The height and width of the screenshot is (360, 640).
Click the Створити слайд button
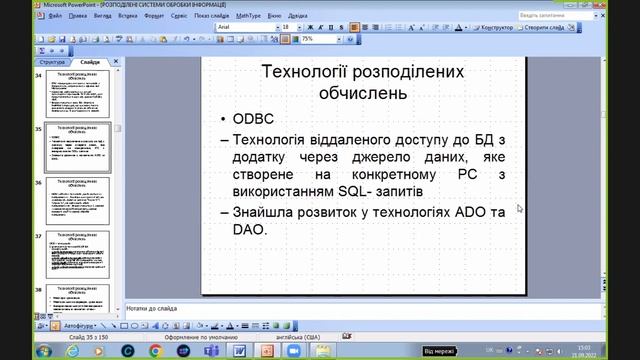pyautogui.click(x=540, y=27)
